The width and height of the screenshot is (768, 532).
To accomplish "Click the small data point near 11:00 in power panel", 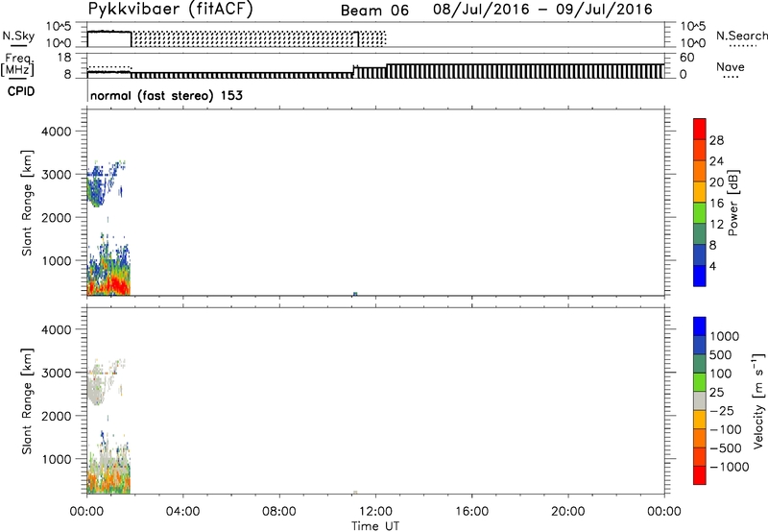I will [x=355, y=294].
